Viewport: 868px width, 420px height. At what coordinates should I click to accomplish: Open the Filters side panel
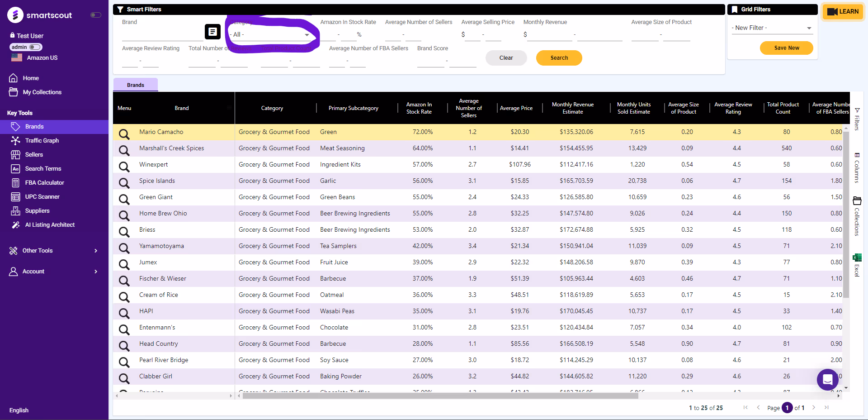point(857,119)
